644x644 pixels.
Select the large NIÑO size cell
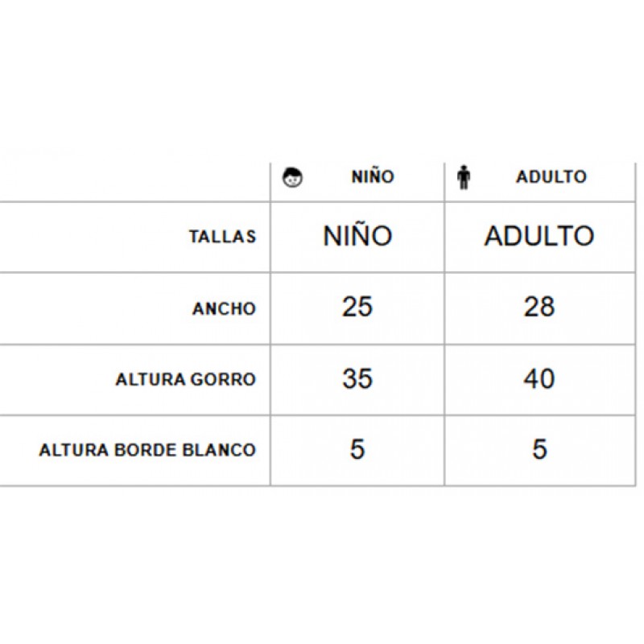point(357,236)
